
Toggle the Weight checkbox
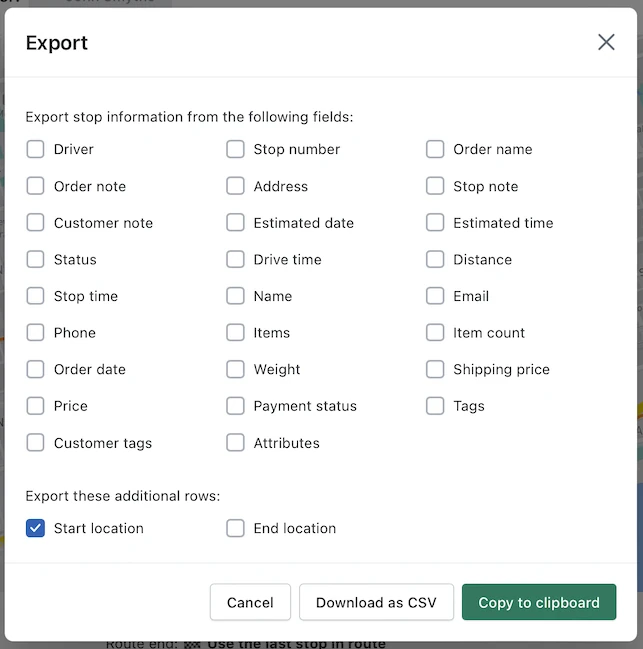coord(235,369)
